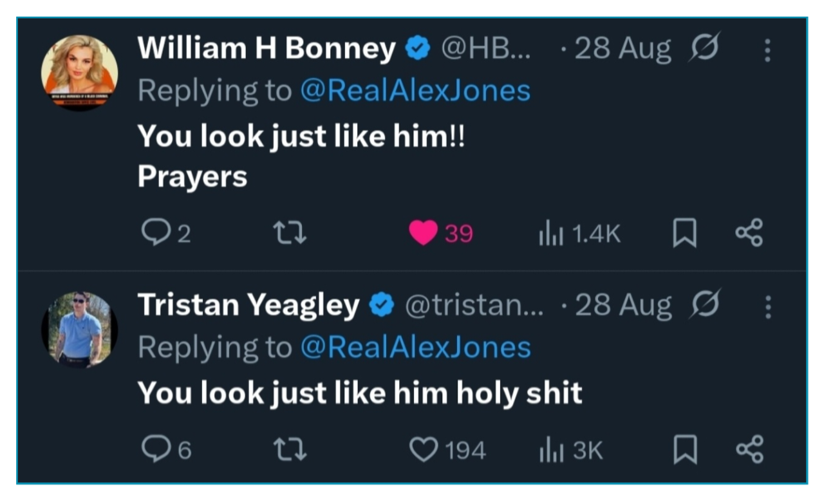This screenshot has height=504, width=824.
Task: Open more options for William H Bonney's tweet
Action: click(767, 51)
